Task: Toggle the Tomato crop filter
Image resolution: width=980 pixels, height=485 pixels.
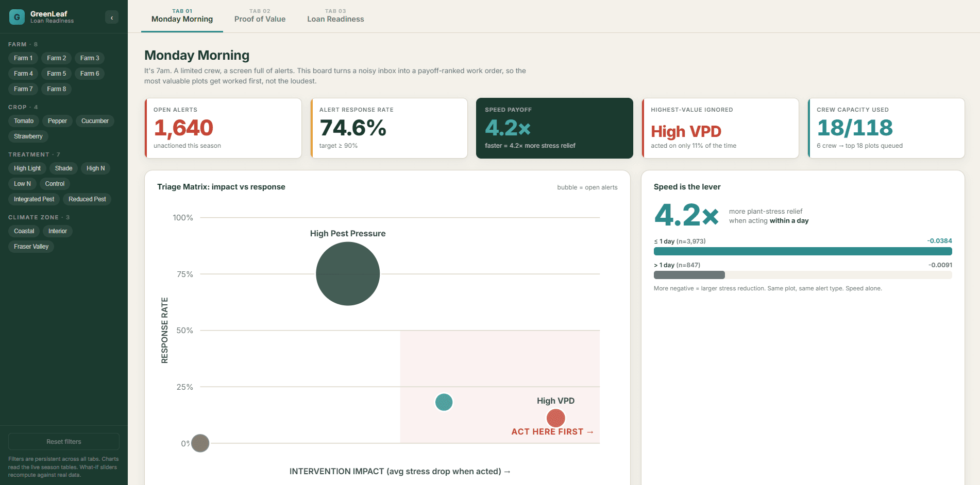Action: pos(24,121)
